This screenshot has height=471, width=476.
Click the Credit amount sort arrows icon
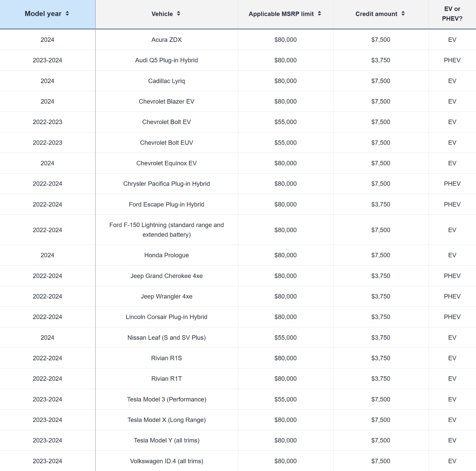(x=403, y=14)
